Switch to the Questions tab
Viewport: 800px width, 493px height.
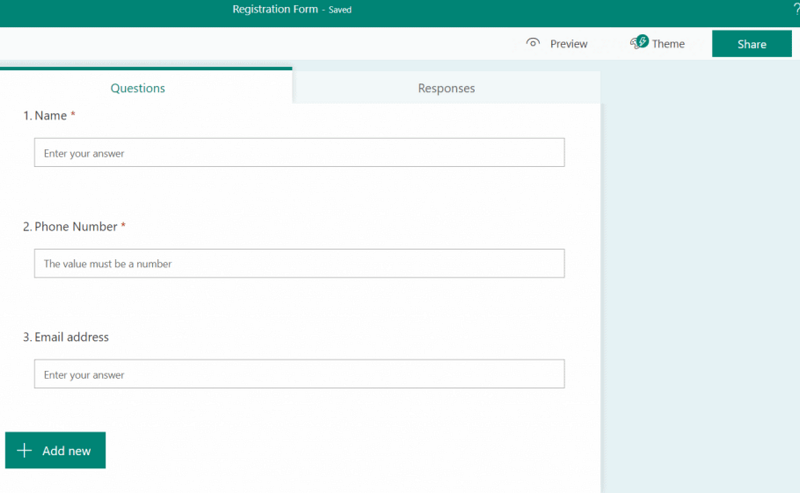[x=138, y=88]
